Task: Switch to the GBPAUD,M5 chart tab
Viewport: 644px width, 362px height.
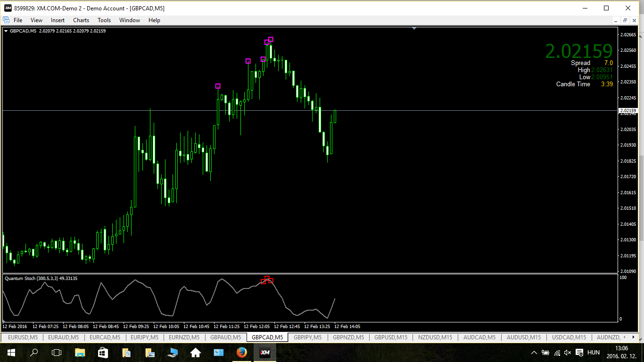Action: (225, 337)
